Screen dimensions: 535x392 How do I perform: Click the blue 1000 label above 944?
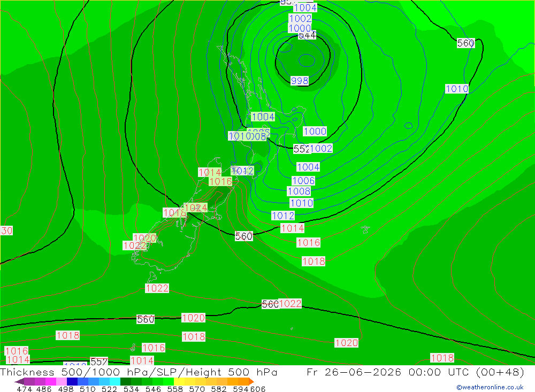(x=300, y=28)
